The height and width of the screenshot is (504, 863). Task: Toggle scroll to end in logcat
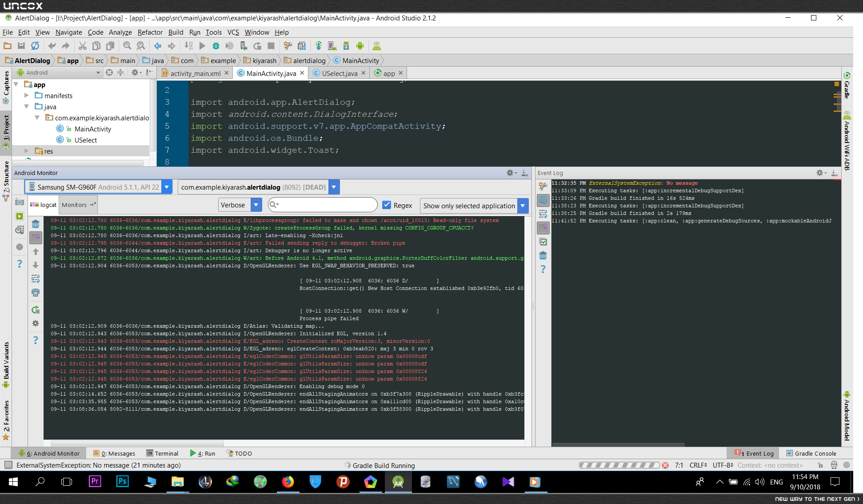pos(36,238)
